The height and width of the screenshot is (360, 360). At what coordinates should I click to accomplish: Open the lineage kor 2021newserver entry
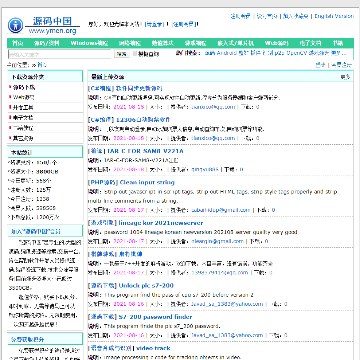(161, 223)
